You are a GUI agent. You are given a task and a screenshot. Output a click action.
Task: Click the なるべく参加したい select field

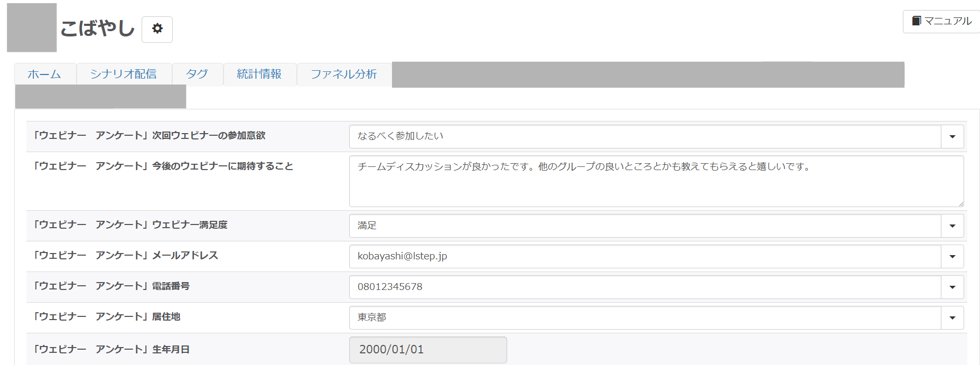[645, 137]
